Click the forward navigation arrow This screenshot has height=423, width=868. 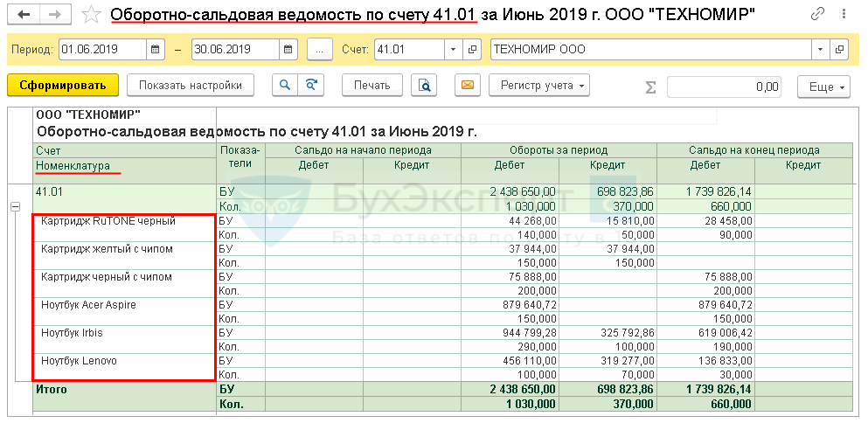[54, 15]
